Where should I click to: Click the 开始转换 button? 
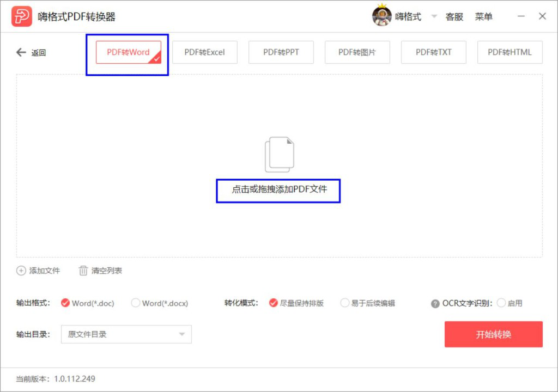494,334
